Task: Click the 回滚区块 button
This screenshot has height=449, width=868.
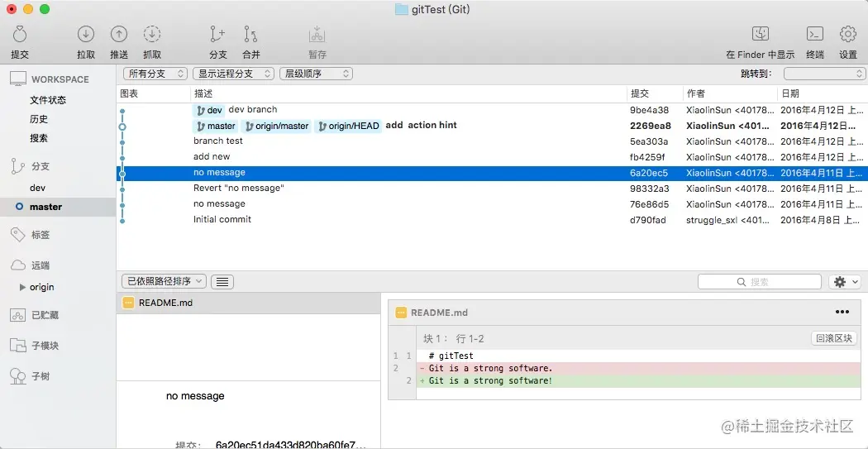Action: [x=833, y=338]
